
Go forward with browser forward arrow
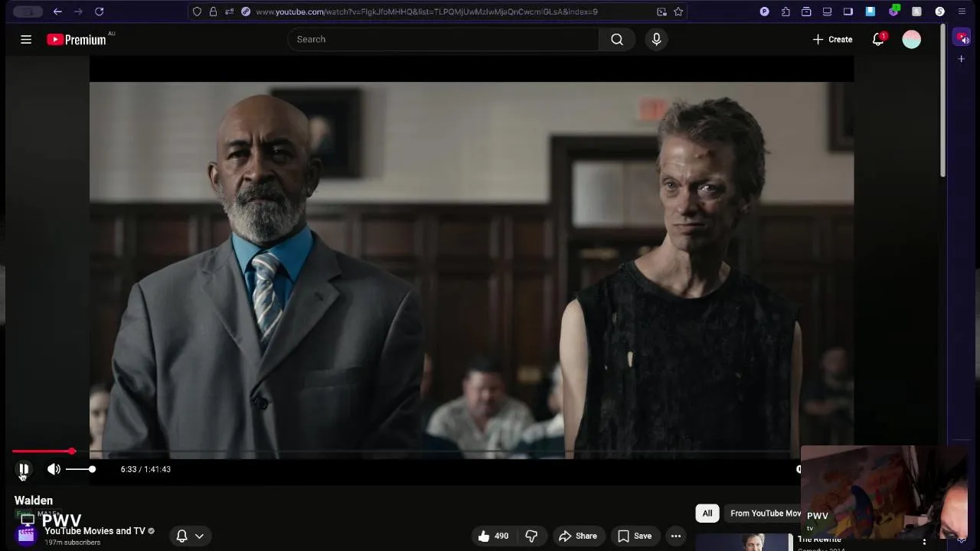[78, 11]
